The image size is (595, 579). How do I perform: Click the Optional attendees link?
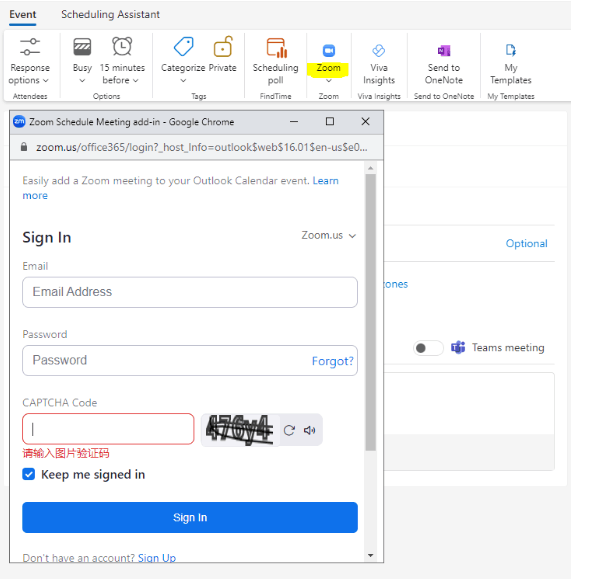pos(526,243)
